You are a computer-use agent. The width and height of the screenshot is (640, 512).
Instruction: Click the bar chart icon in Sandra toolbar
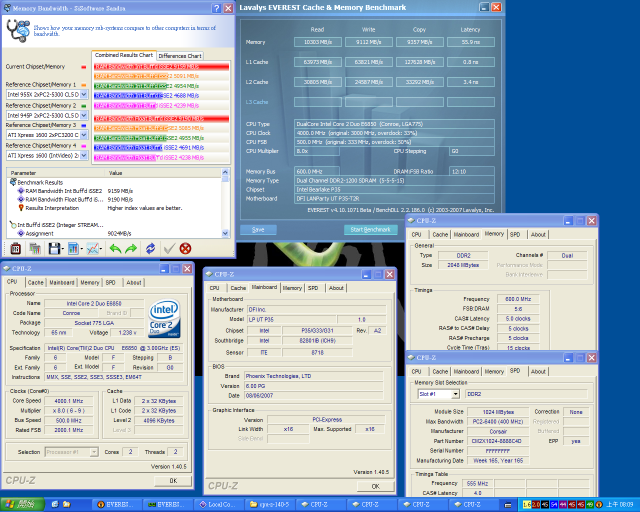point(73,248)
